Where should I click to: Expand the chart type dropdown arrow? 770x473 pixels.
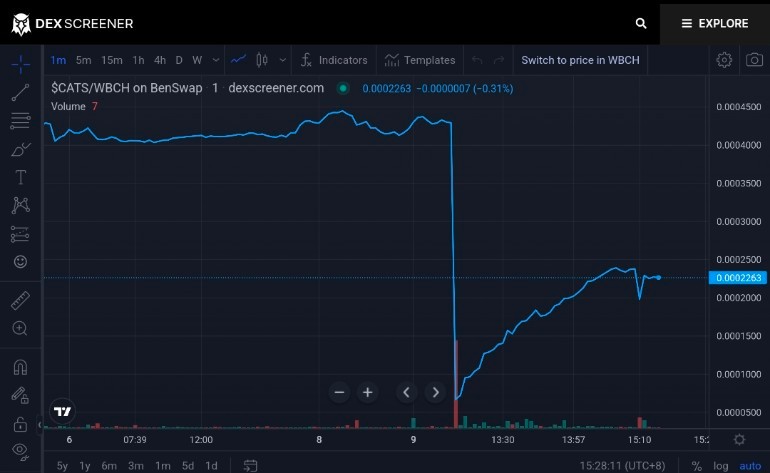click(x=282, y=60)
